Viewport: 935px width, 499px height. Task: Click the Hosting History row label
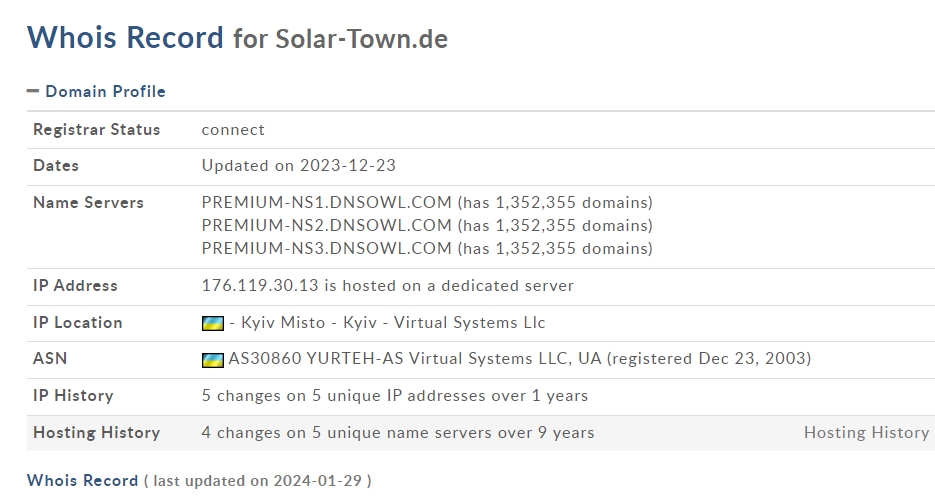97,432
